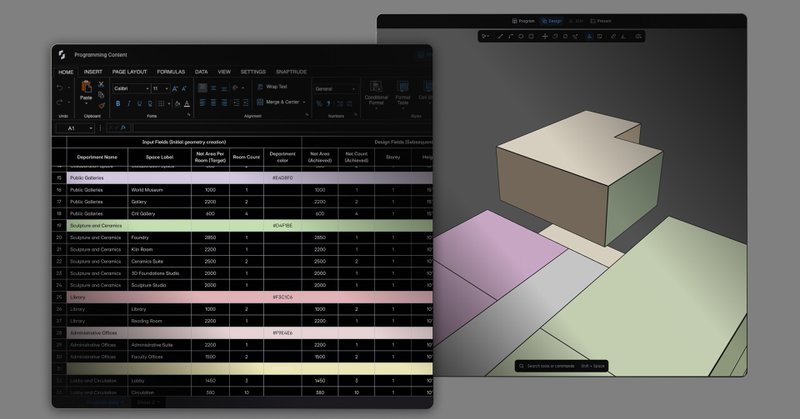Screen dimensions: 800x419
Task: Open the Format Table menu
Action: pyautogui.click(x=403, y=93)
